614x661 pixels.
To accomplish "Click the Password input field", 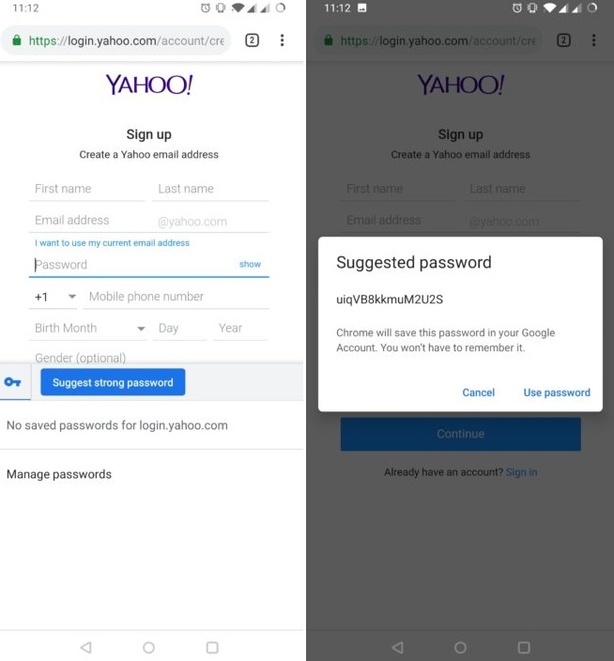I will point(130,265).
